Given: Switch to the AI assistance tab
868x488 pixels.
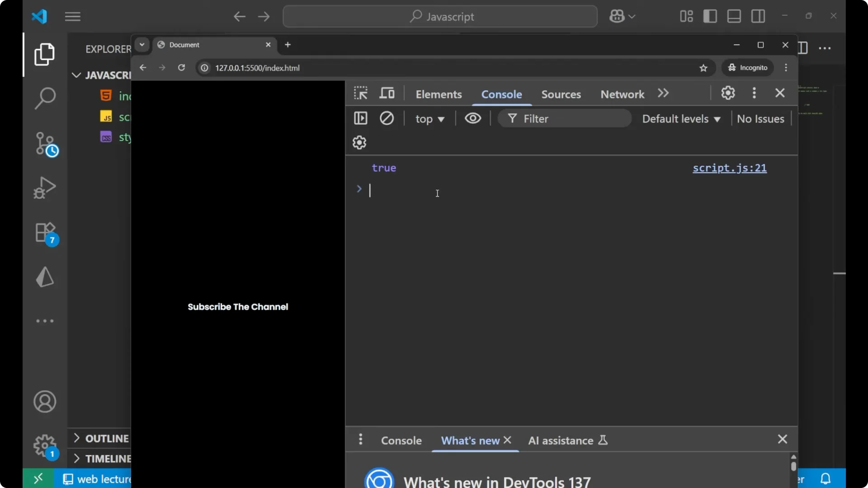Looking at the screenshot, I should click(x=561, y=440).
